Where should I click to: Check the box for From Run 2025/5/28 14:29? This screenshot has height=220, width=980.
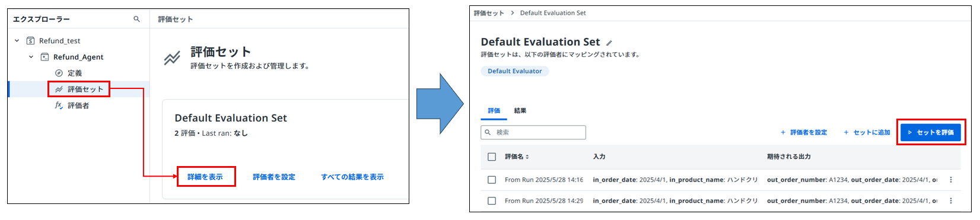pos(491,200)
